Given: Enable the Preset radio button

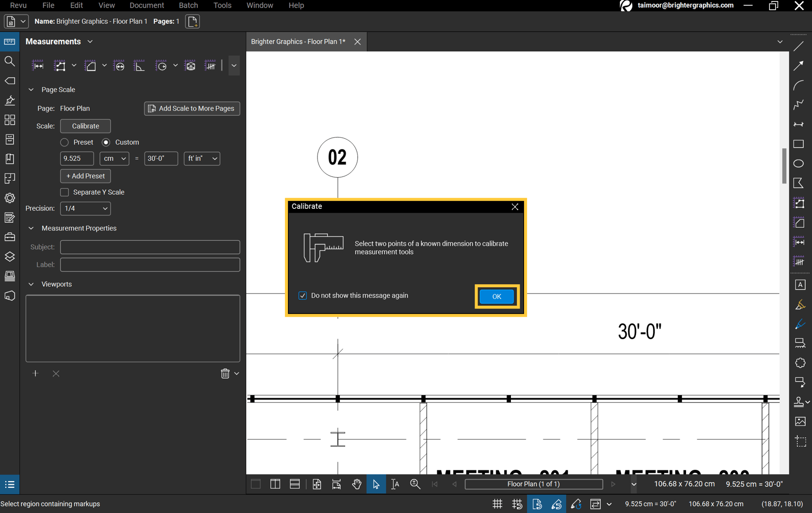Looking at the screenshot, I should click(64, 142).
